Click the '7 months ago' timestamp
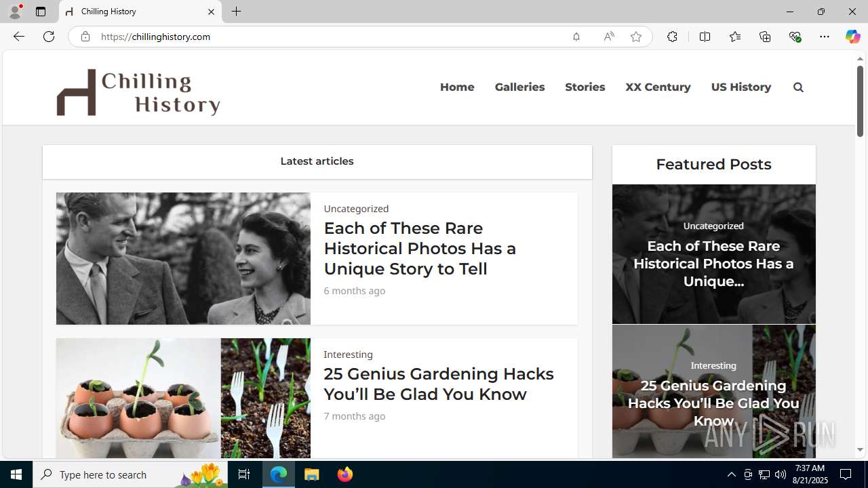 (x=355, y=416)
